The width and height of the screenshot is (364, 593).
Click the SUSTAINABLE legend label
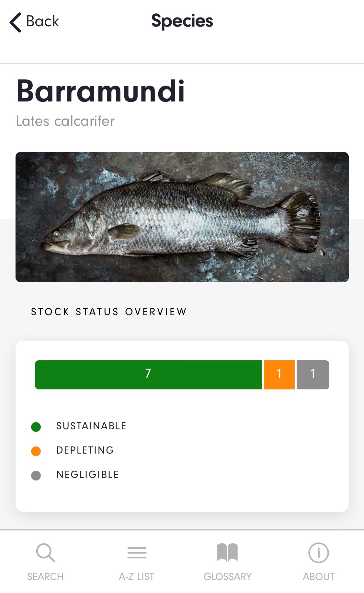tap(91, 426)
